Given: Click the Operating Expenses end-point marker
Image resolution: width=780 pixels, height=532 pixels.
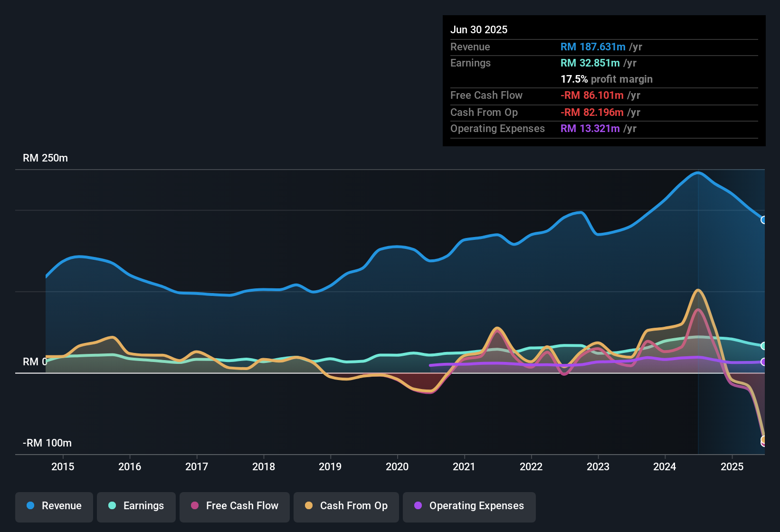Looking at the screenshot, I should [x=763, y=362].
